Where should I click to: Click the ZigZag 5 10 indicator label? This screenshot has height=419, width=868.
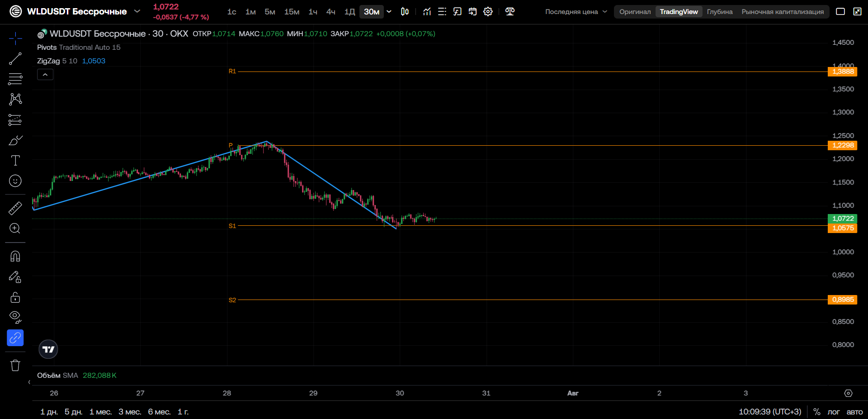tap(57, 61)
